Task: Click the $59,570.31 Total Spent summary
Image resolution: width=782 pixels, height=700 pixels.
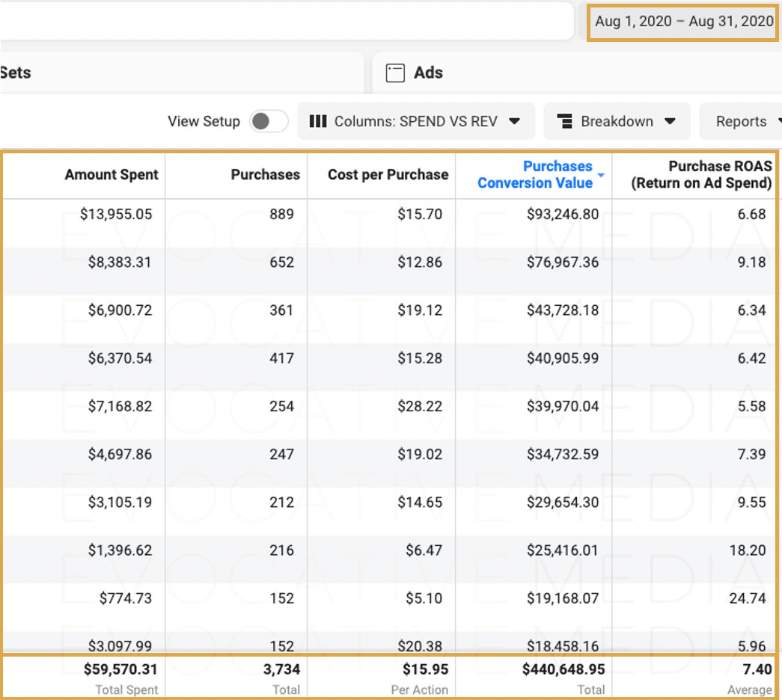Action: pos(120,669)
